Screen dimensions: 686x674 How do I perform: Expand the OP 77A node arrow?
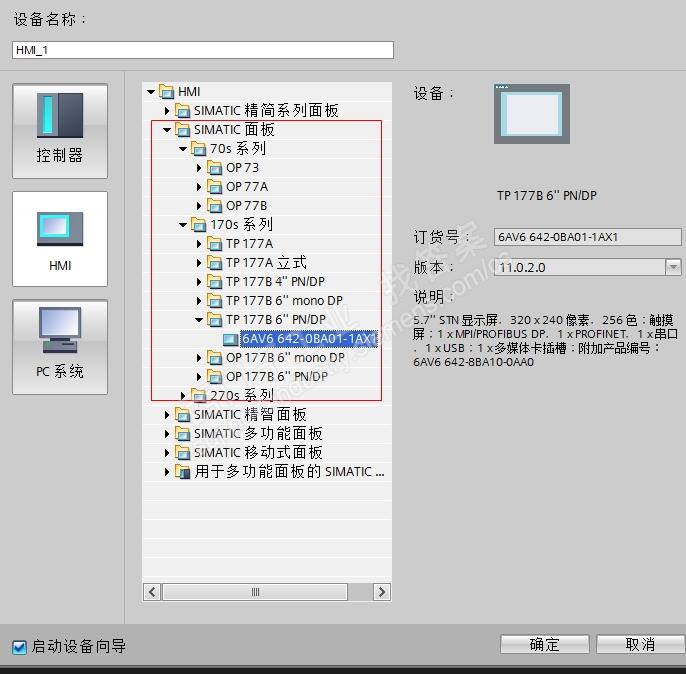point(199,187)
